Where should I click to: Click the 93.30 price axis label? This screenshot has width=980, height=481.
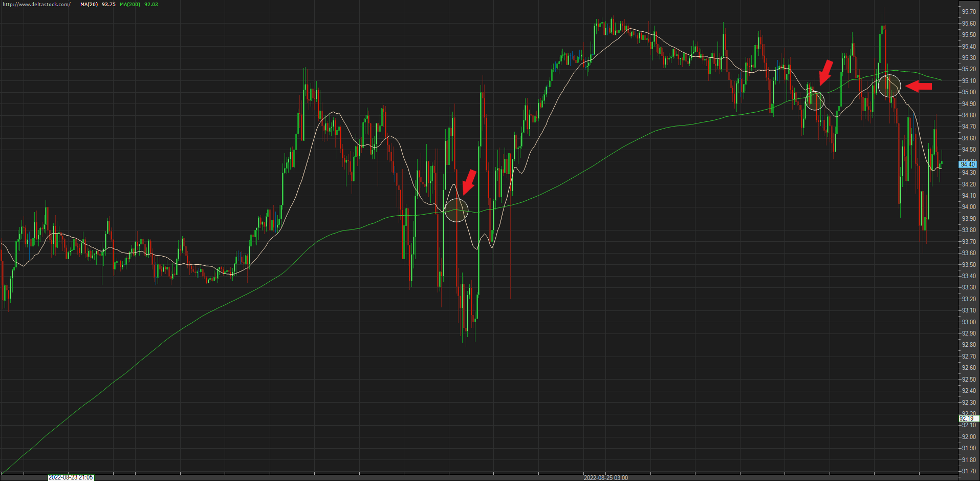(x=968, y=287)
